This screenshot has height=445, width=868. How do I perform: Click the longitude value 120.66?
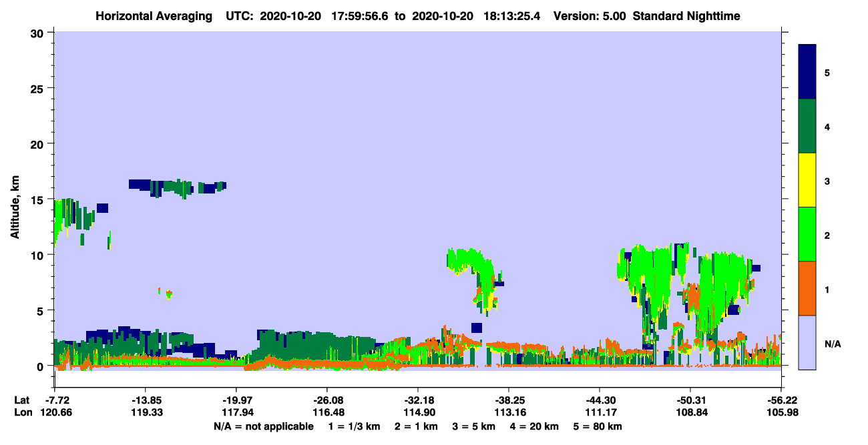point(56,412)
